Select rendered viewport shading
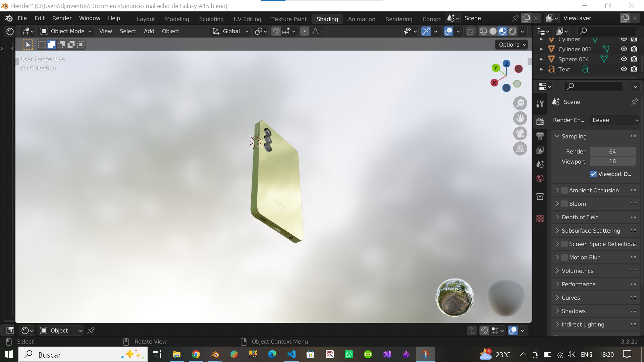This screenshot has width=644, height=362. click(x=513, y=31)
